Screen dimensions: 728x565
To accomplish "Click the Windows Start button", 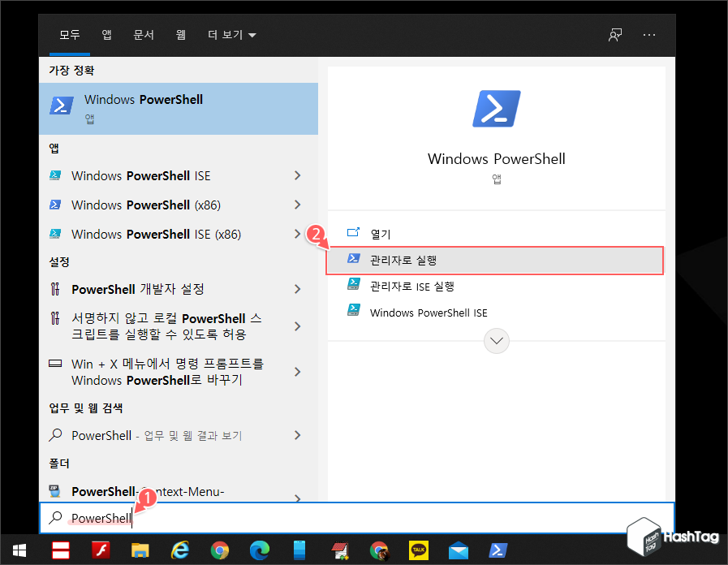I will point(18,550).
